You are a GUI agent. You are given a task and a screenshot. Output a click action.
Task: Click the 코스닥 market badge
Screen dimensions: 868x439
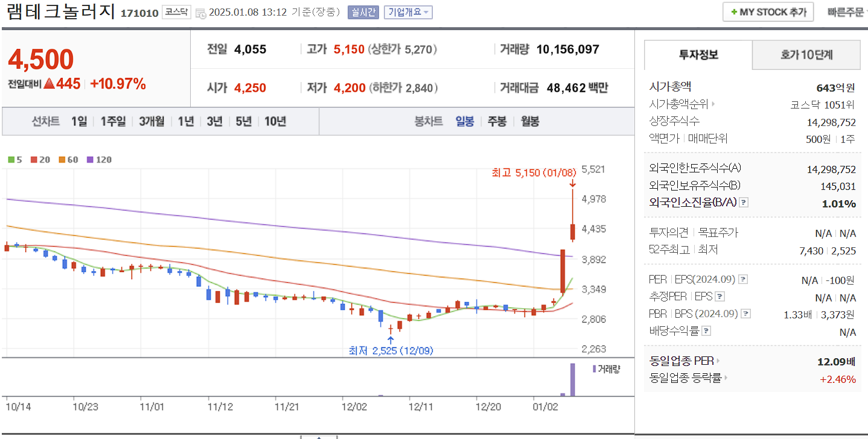click(x=177, y=11)
